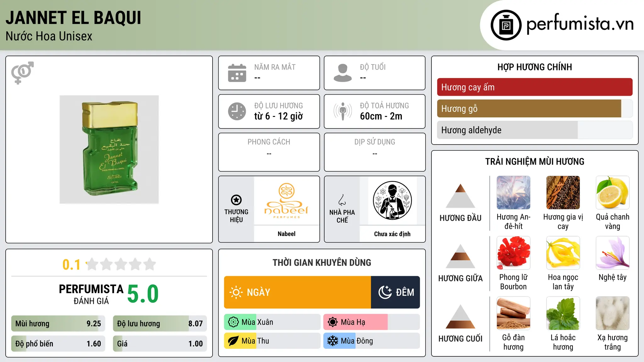Screen dimensions: 644x362
Task: Select the Xạ hương trắng note image
Action: click(x=613, y=313)
